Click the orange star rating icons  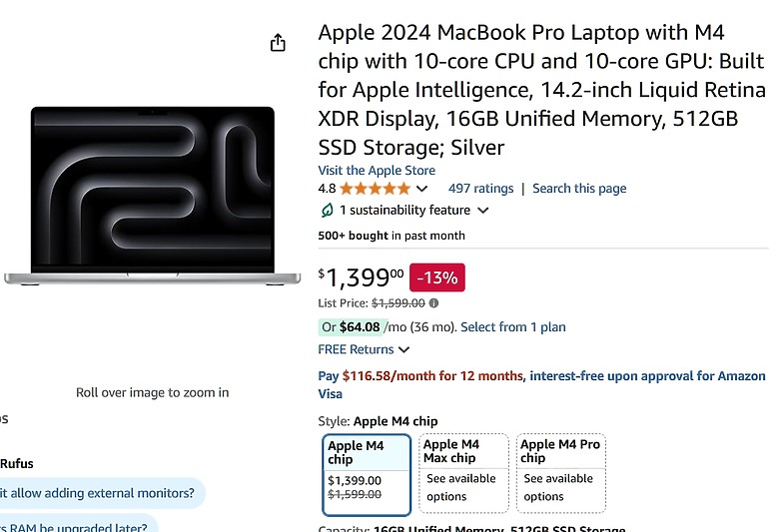coord(376,189)
